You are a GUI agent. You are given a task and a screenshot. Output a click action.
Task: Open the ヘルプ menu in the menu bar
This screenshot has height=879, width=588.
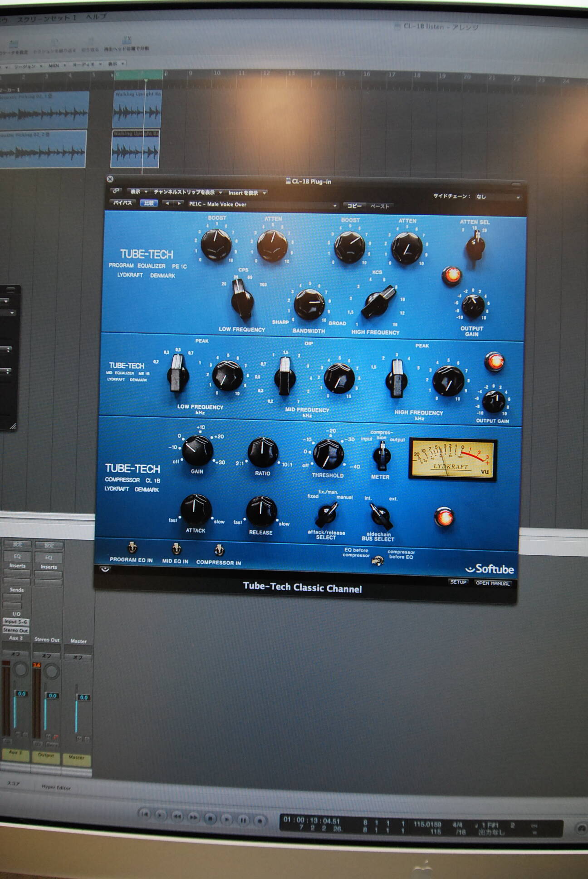(96, 17)
